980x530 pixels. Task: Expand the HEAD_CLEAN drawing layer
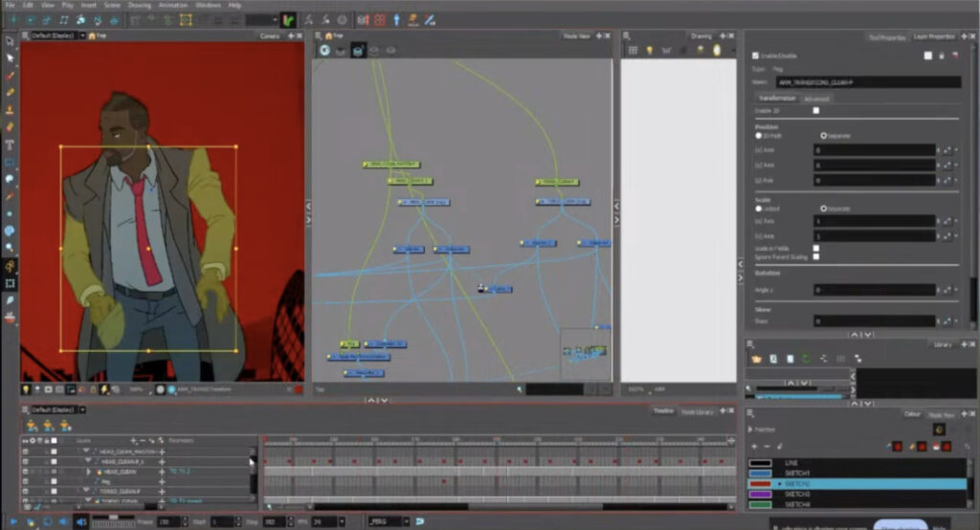click(89, 472)
